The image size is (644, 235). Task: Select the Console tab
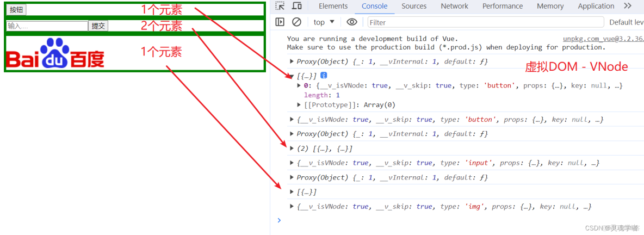tap(375, 6)
